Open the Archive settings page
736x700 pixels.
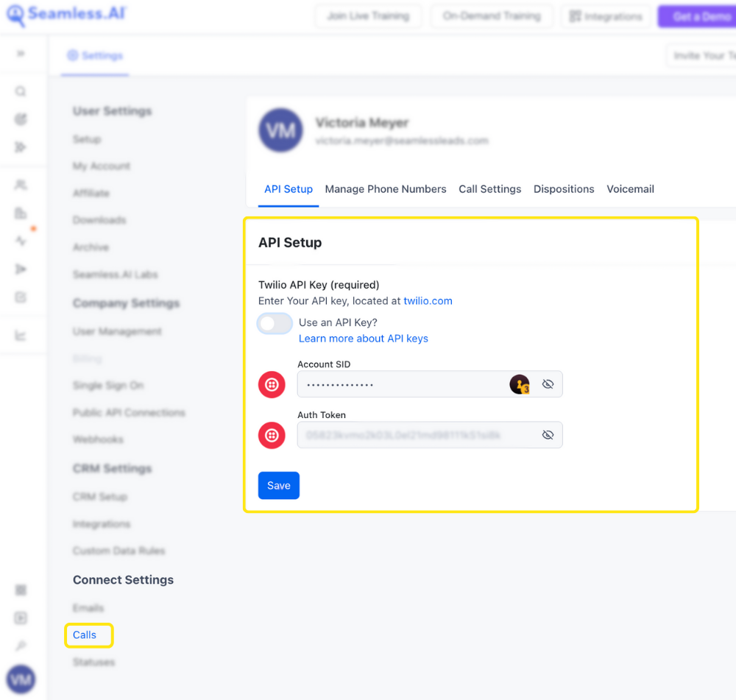pos(91,247)
